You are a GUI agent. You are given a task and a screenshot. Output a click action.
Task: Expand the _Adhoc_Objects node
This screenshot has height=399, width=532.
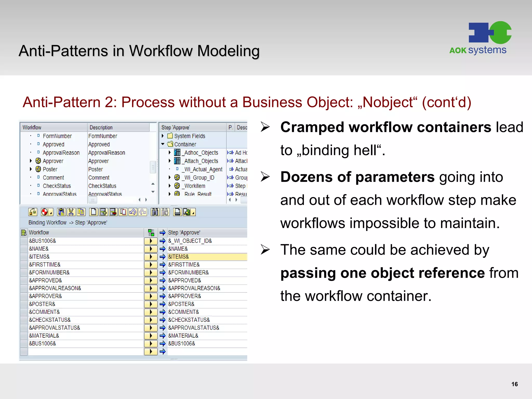coord(170,152)
